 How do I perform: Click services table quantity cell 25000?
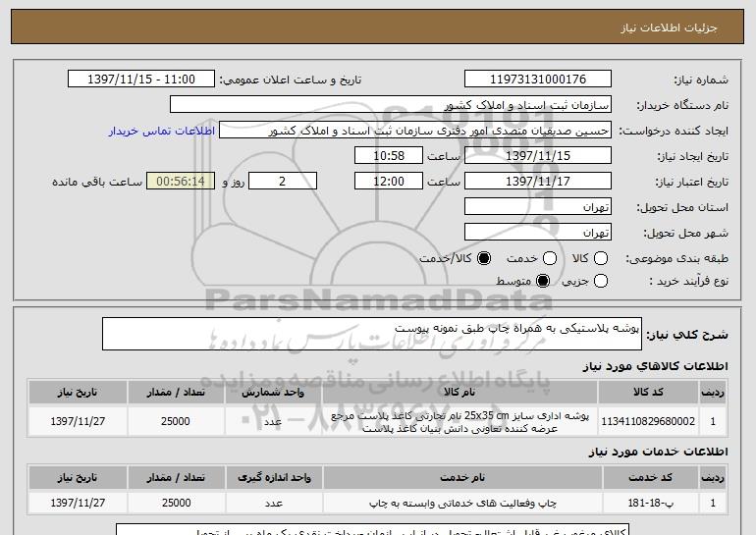176,504
